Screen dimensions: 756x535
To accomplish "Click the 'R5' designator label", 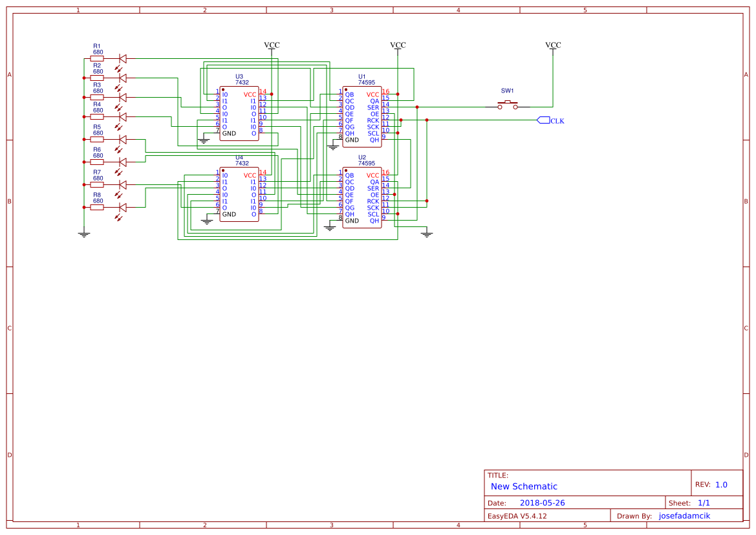I will [97, 127].
